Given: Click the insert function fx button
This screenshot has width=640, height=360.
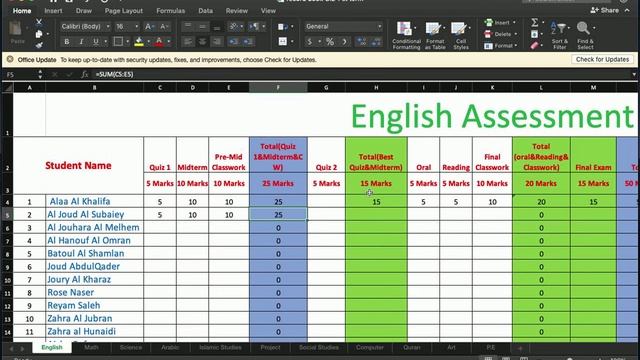Looking at the screenshot, I should pyautogui.click(x=84, y=75).
